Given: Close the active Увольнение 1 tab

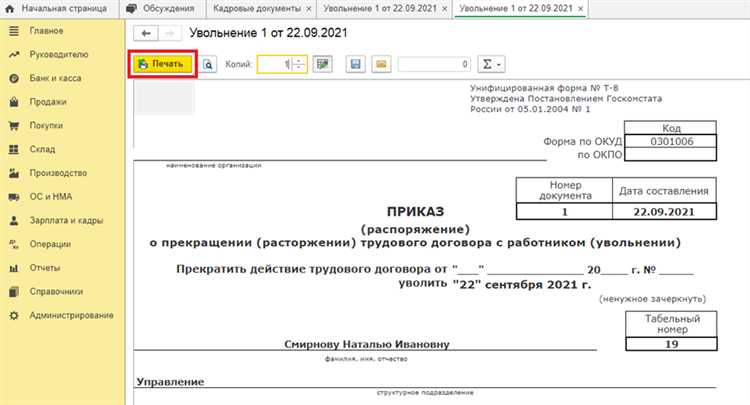Looking at the screenshot, I should coord(580,9).
